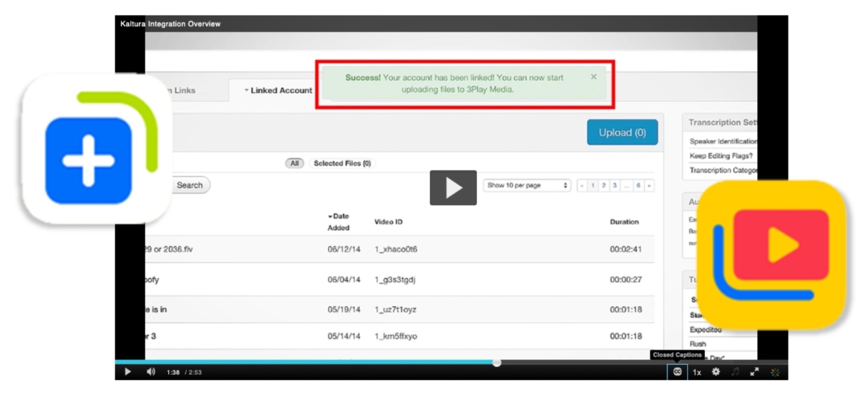Click the yellow video playlist app icon
Image resolution: width=868 pixels, height=401 pixels.
point(771,255)
